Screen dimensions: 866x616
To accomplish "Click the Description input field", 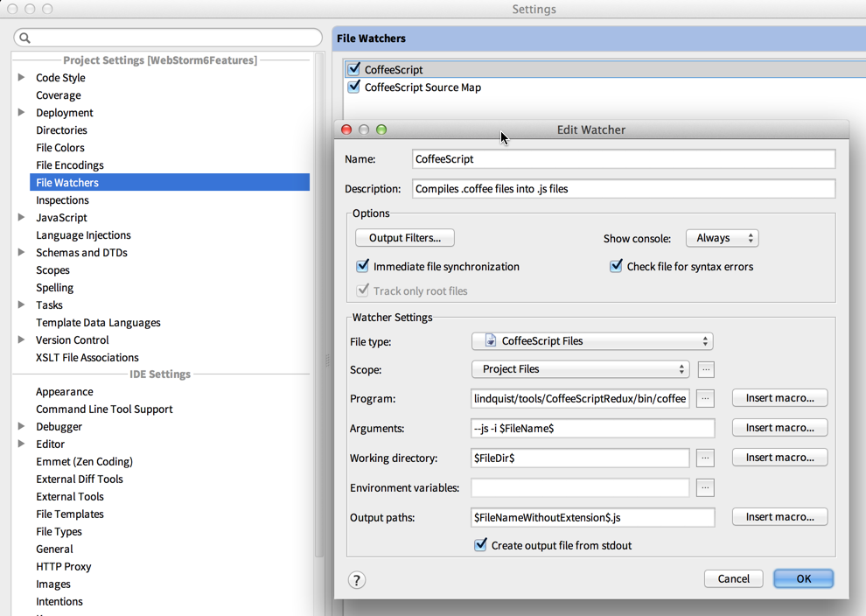I will click(x=624, y=189).
